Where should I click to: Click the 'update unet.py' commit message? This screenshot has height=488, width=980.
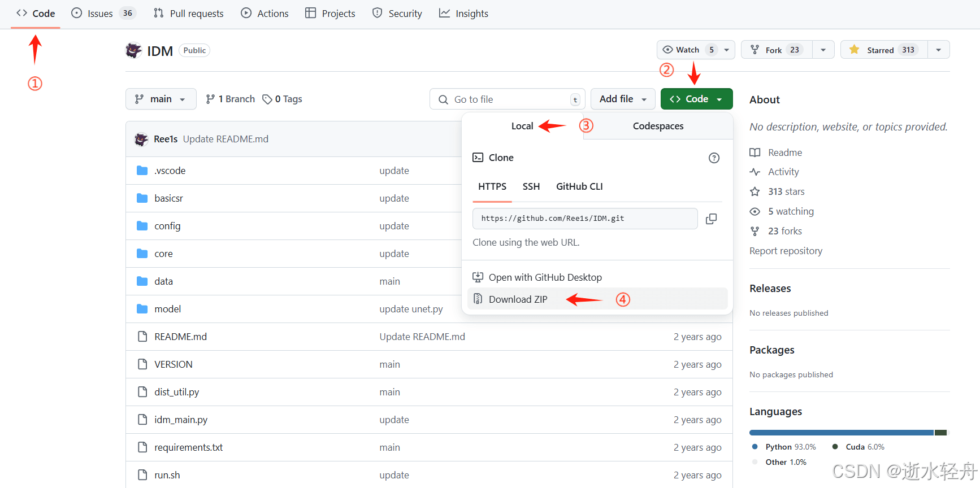click(411, 309)
